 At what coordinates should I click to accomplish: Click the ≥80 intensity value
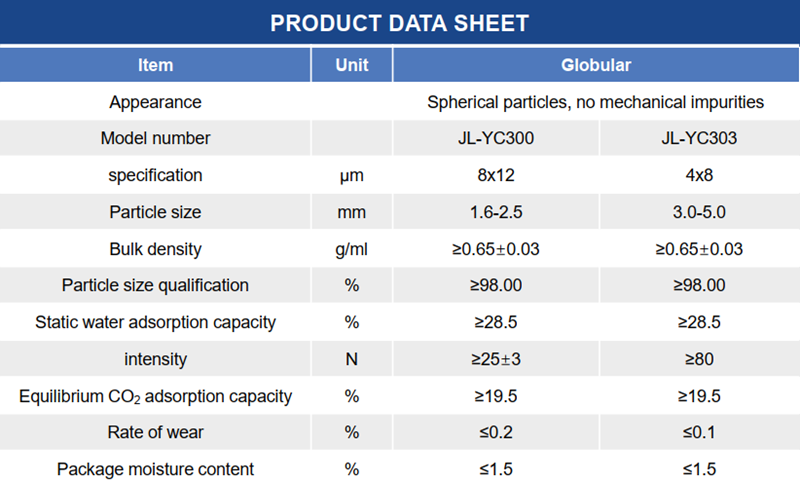pyautogui.click(x=700, y=359)
